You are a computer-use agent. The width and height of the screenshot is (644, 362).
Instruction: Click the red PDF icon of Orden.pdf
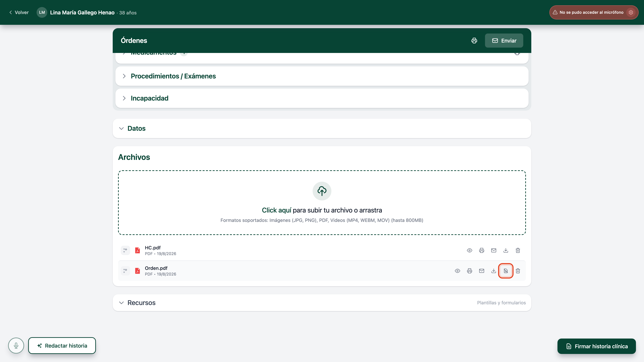point(138,271)
